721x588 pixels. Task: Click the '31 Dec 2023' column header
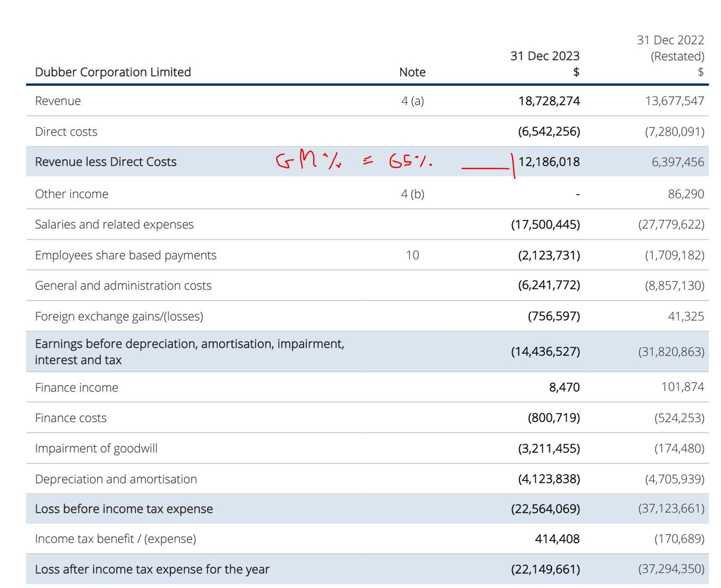(x=544, y=56)
